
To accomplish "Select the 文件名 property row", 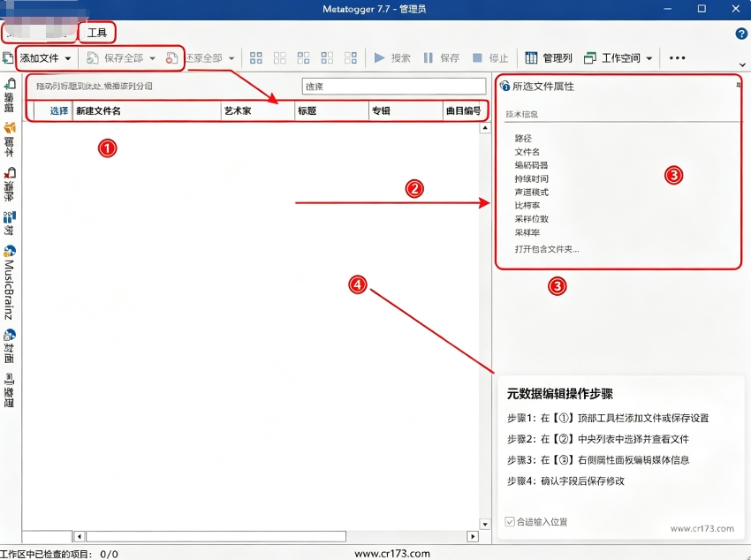I will point(527,152).
